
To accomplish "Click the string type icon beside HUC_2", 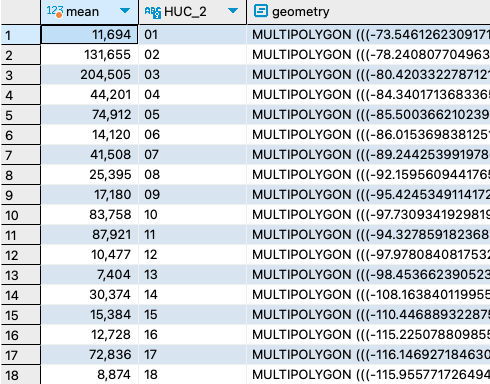I will click(153, 12).
